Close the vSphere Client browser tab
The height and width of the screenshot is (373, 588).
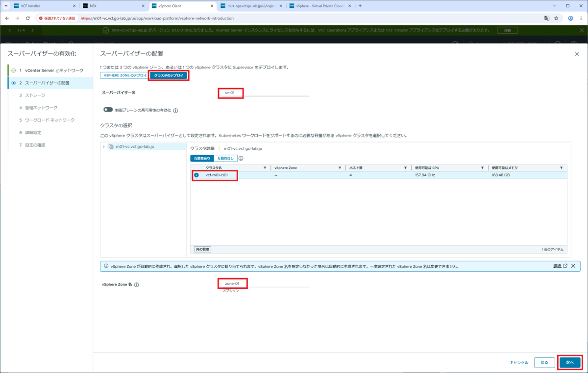(x=212, y=6)
